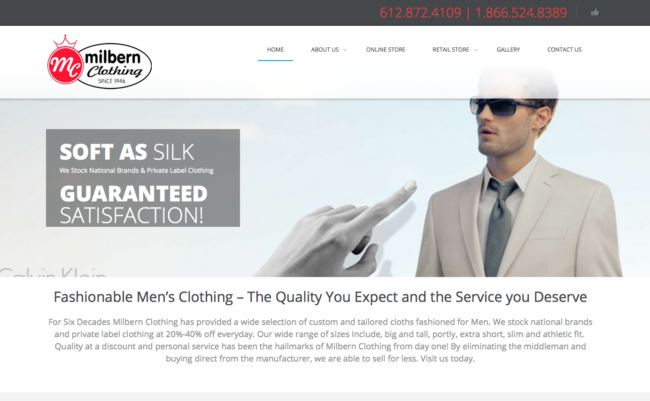Open the Retail Store menu
Viewport: 650px width, 401px height.
[451, 49]
